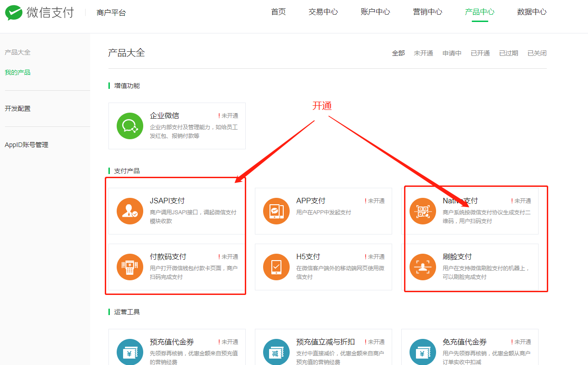Open the 免充值代金券 product title
Viewport: 588px width, 365px height.
pyautogui.click(x=465, y=342)
